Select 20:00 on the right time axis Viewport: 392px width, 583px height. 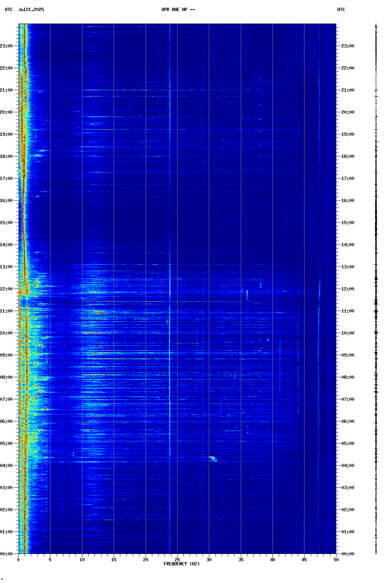(348, 112)
